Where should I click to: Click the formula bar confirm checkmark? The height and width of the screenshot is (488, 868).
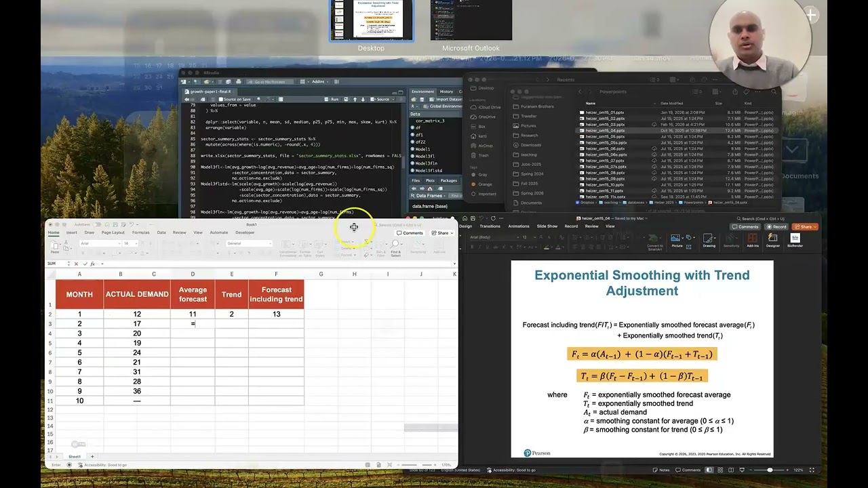click(x=84, y=264)
